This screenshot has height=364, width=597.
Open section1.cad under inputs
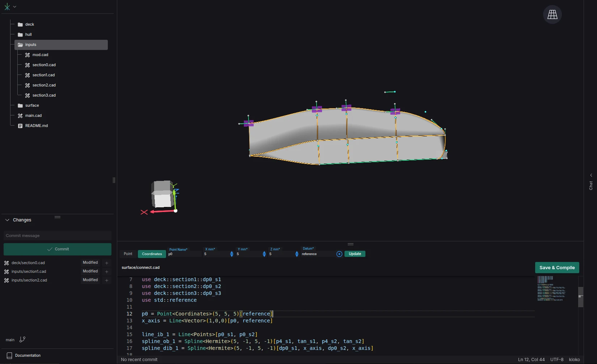[x=43, y=75]
